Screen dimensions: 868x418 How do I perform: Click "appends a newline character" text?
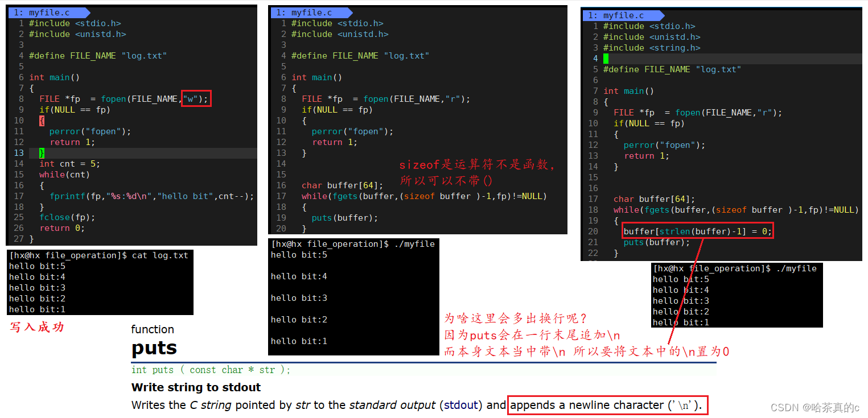tap(587, 405)
